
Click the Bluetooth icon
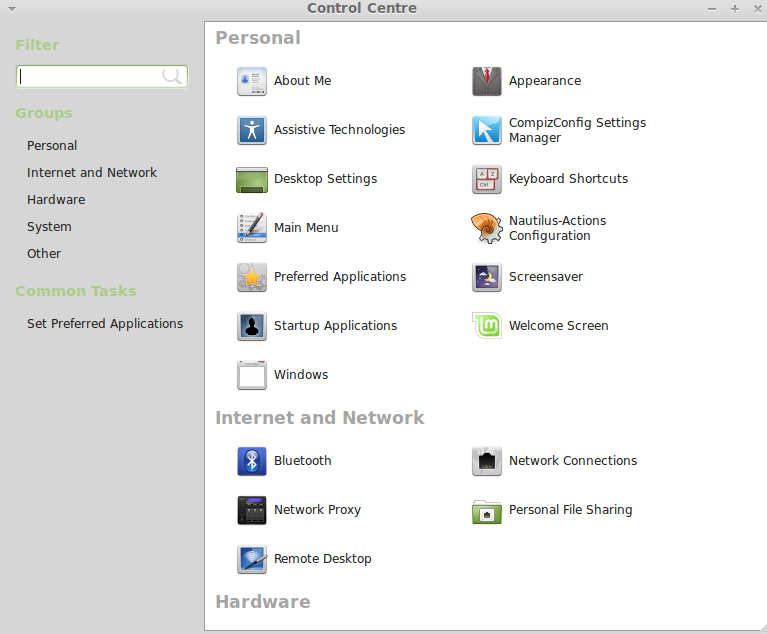point(252,461)
